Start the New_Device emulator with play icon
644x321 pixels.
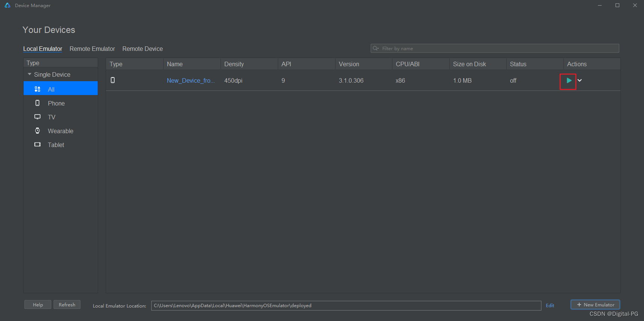tap(569, 80)
